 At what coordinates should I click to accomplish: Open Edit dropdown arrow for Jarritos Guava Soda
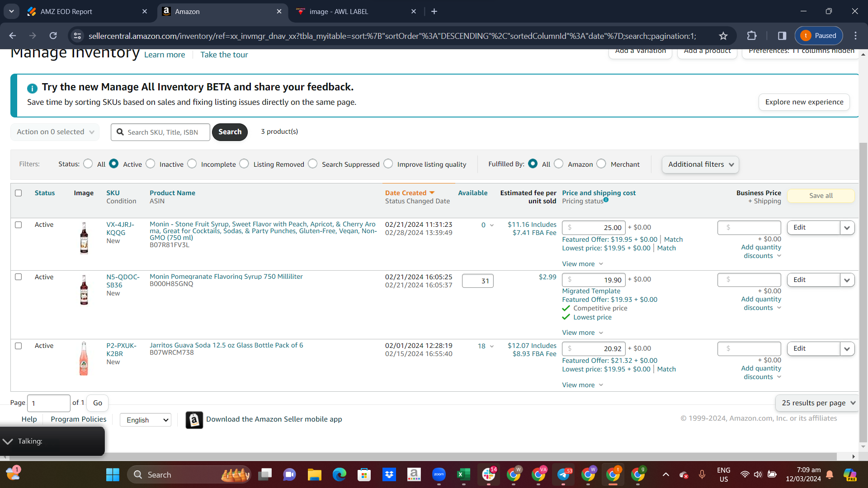tap(847, 349)
